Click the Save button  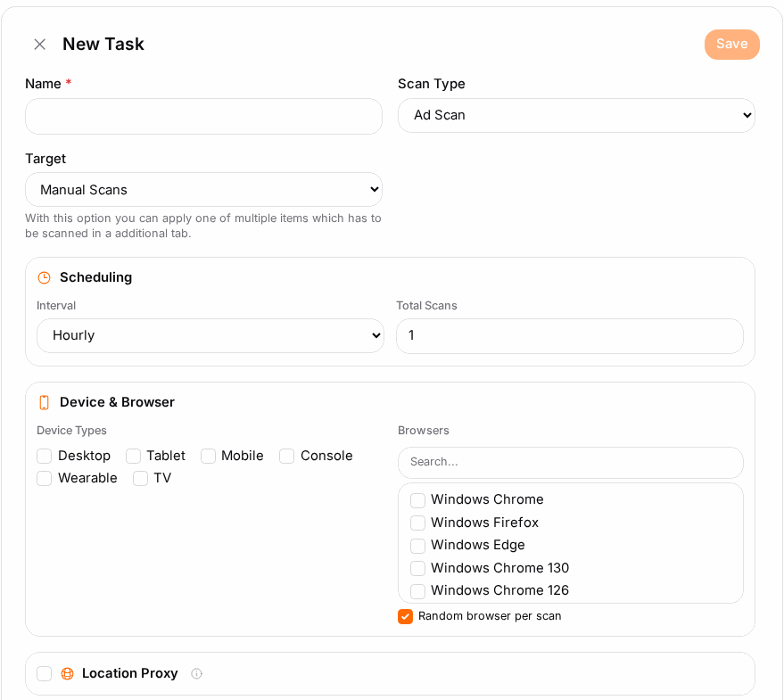731,44
